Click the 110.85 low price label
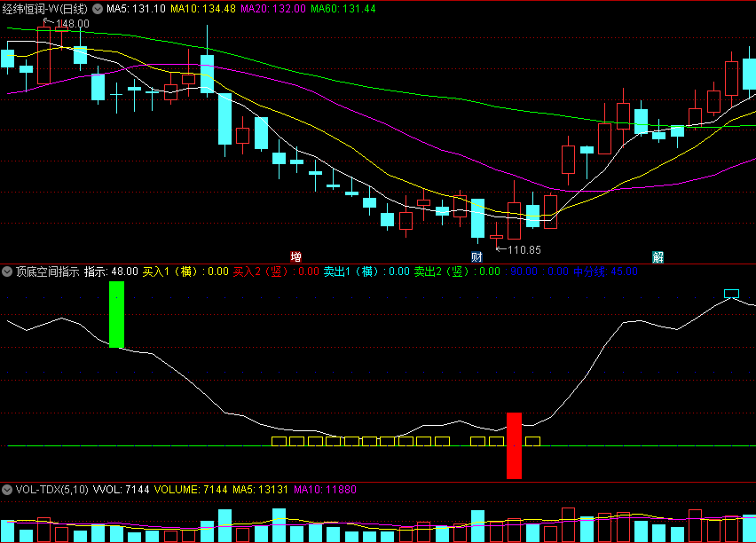 [524, 250]
